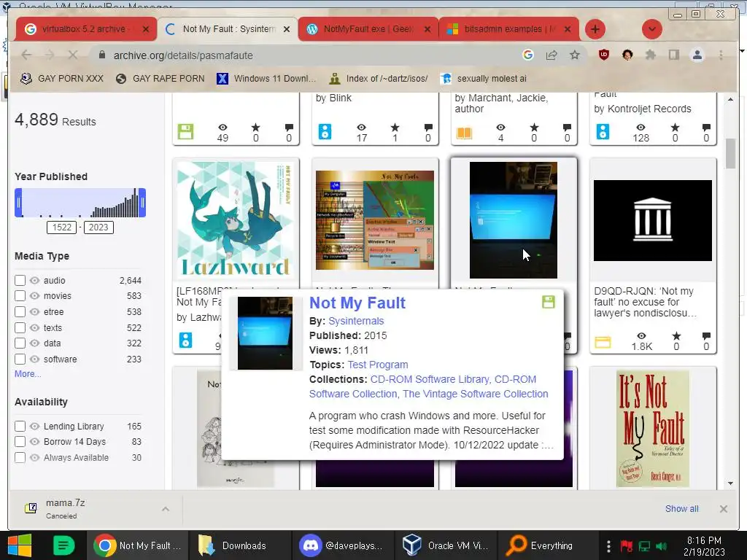Viewport: 747px width, 560px height.
Task: Toggle eye icon next to software
Action: pyautogui.click(x=34, y=359)
